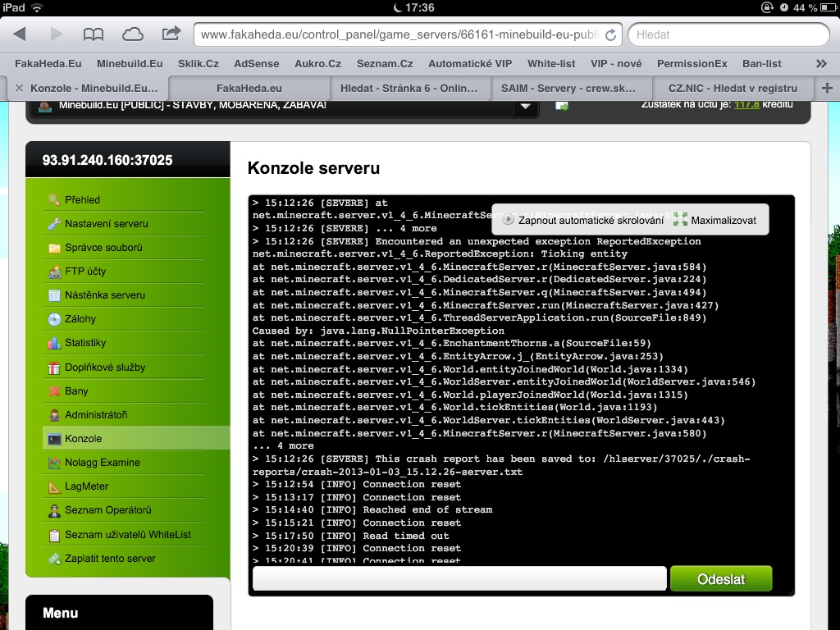The height and width of the screenshot is (630, 840).
Task: Click the Seznam Operátorů person icon
Action: [x=54, y=510]
